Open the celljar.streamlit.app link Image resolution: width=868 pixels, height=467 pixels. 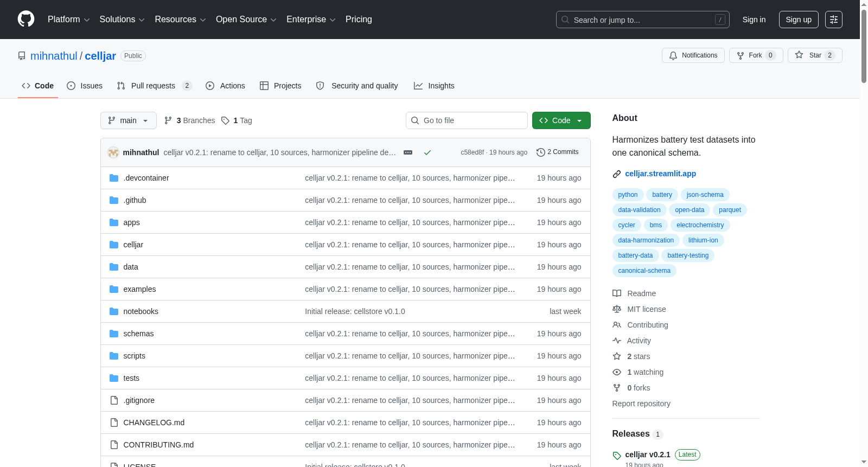tap(660, 174)
